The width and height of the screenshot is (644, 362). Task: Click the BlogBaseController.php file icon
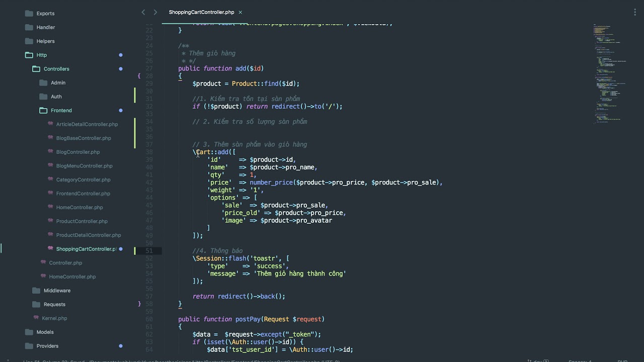click(50, 137)
